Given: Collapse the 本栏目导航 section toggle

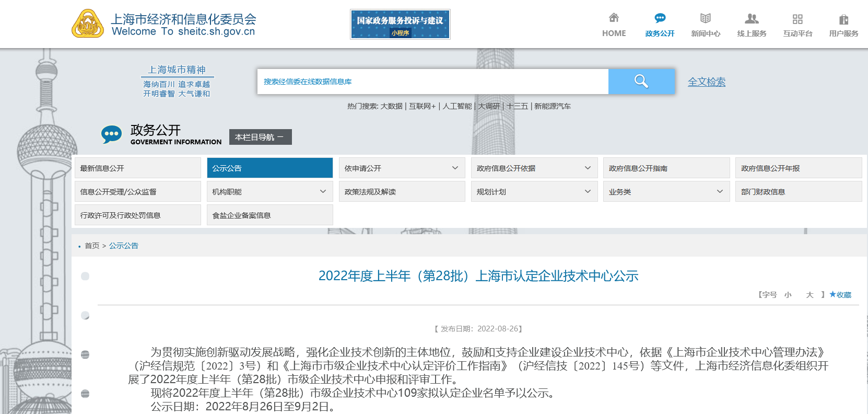Looking at the screenshot, I should [260, 137].
